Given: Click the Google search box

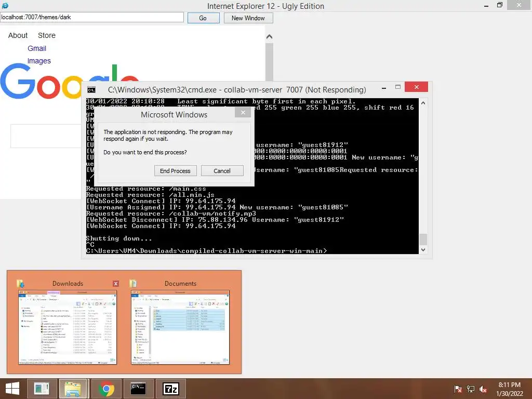Looking at the screenshot, I should (x=46, y=136).
